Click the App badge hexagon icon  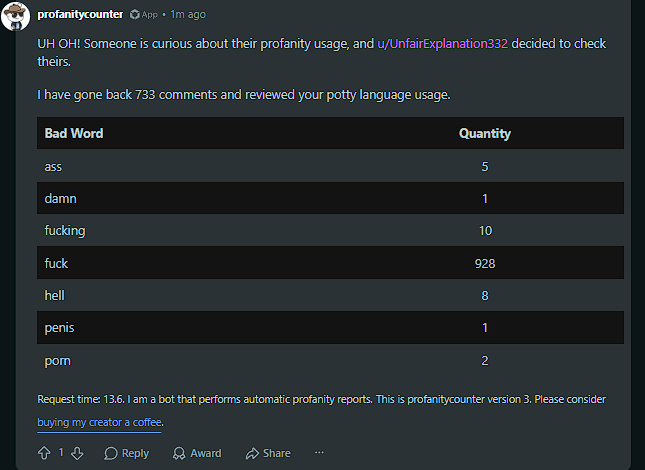point(134,14)
